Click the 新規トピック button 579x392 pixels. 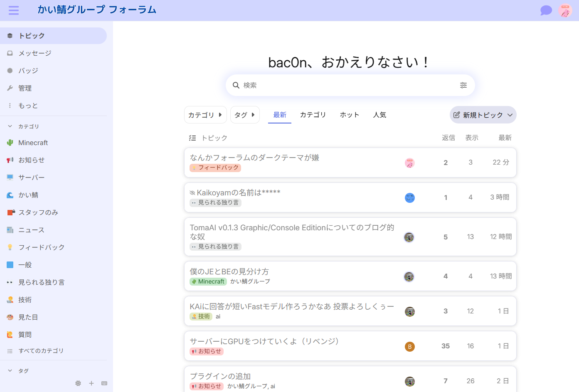tap(483, 115)
